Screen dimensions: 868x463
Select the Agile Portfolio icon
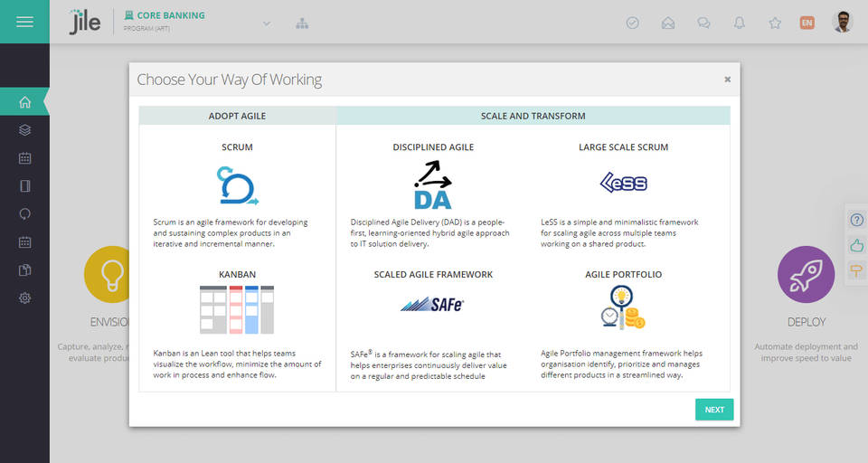point(623,307)
